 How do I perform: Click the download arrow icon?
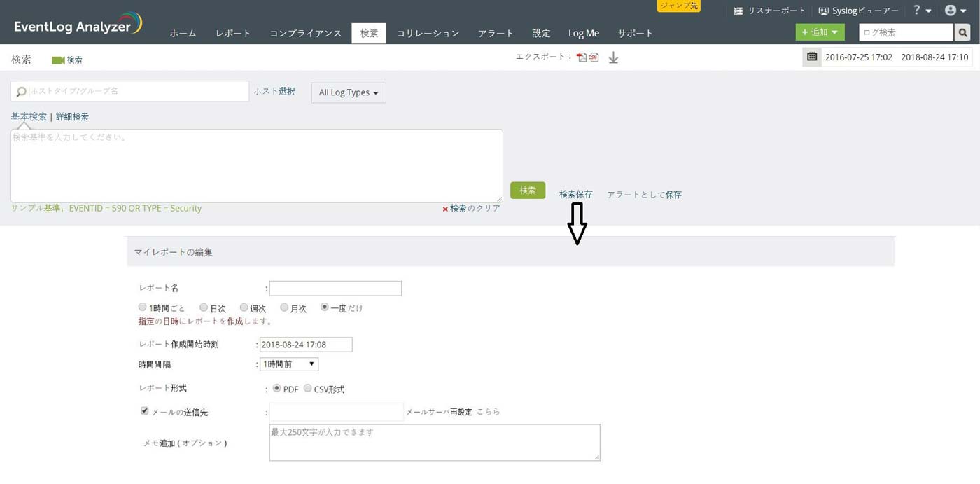(x=613, y=57)
